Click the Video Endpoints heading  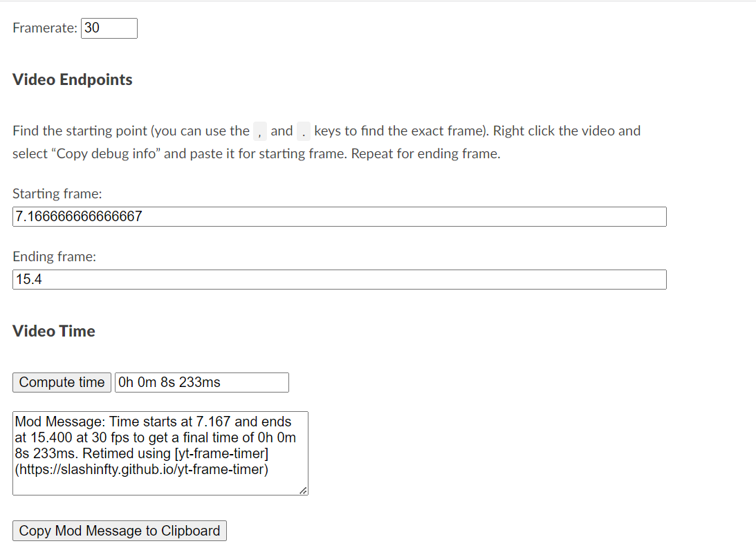(x=73, y=79)
